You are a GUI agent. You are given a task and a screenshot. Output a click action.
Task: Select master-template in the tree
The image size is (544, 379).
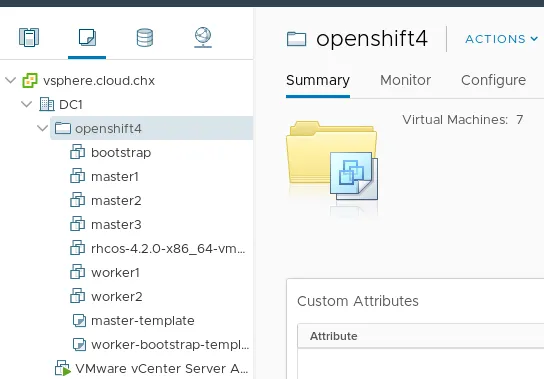click(x=143, y=321)
